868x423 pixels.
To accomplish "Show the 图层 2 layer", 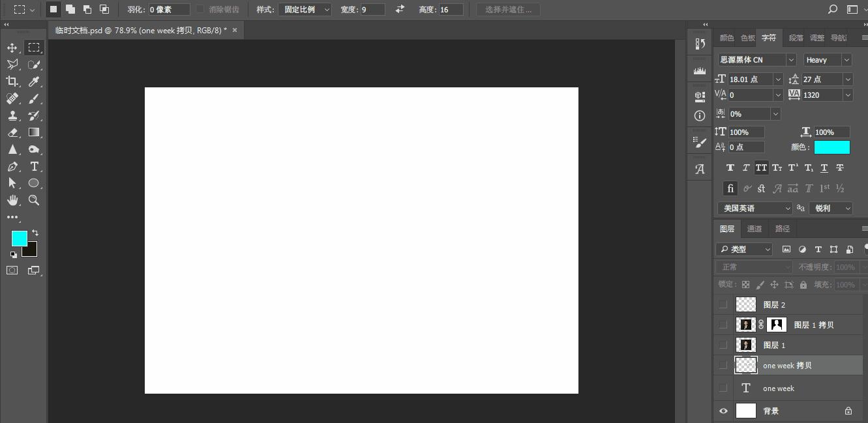I will tap(723, 304).
